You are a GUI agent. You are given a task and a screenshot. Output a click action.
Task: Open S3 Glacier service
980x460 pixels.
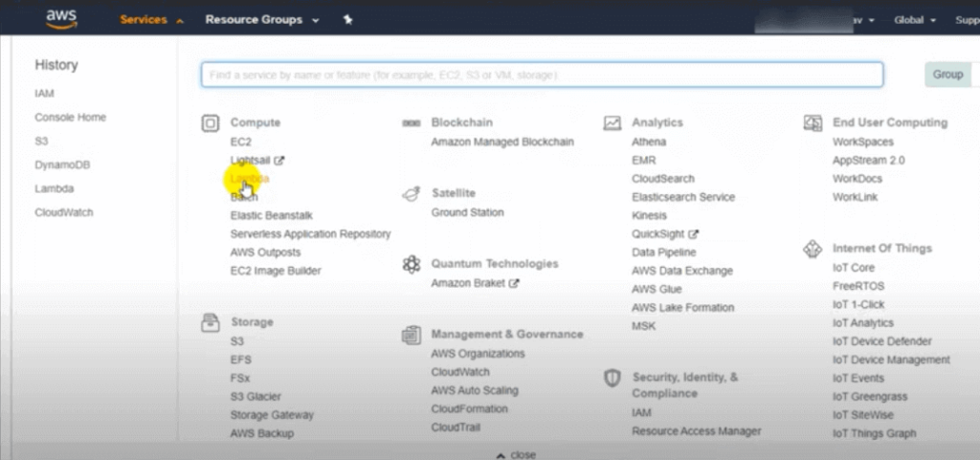(256, 397)
